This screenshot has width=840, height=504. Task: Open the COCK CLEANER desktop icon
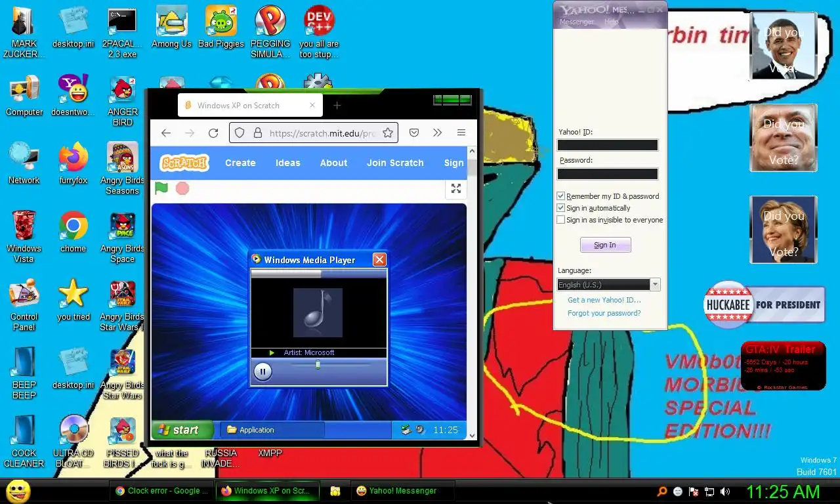pos(24,440)
